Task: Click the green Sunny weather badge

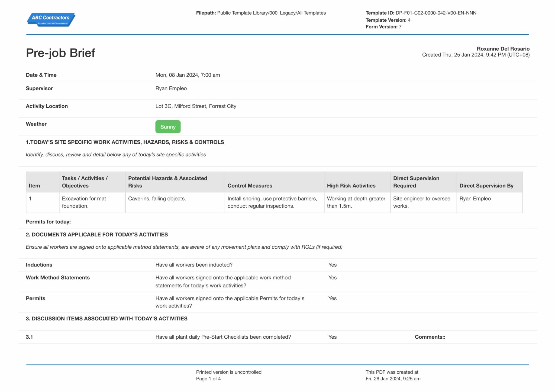Action: coord(168,127)
